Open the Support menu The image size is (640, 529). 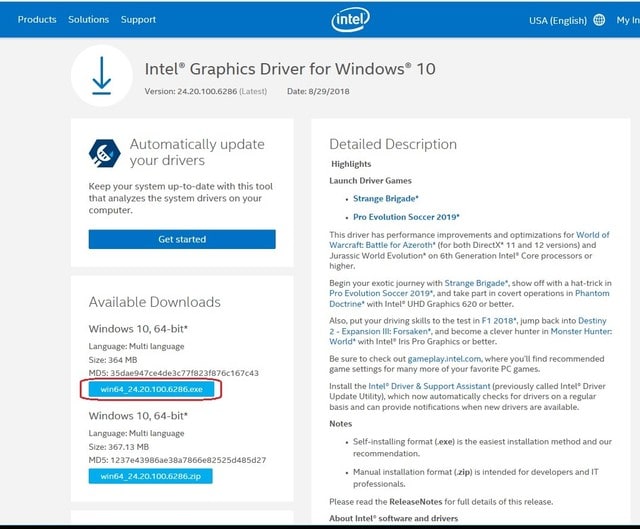[138, 19]
